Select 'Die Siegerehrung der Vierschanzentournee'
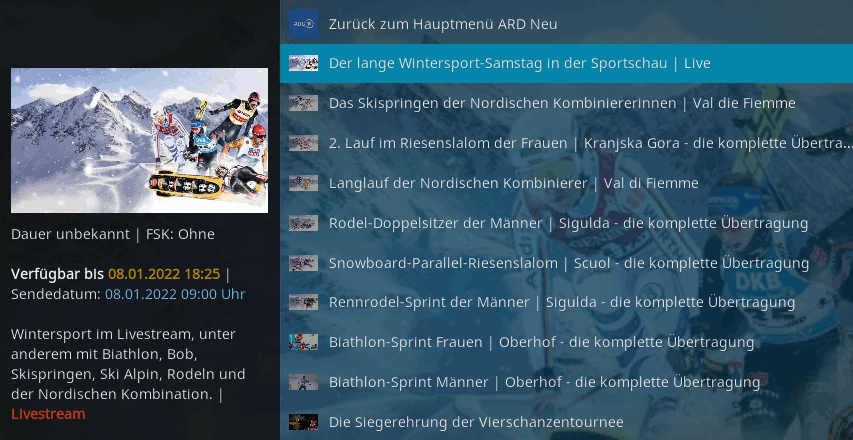 tap(566, 422)
